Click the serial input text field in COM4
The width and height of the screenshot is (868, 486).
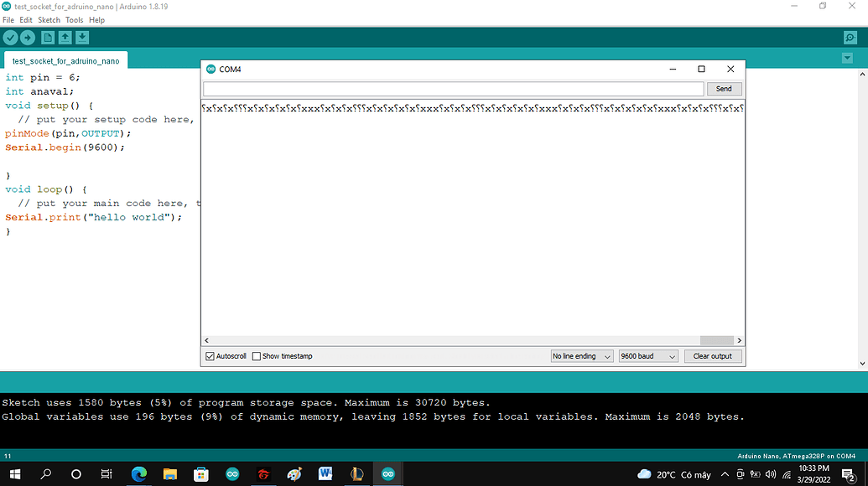coord(454,89)
